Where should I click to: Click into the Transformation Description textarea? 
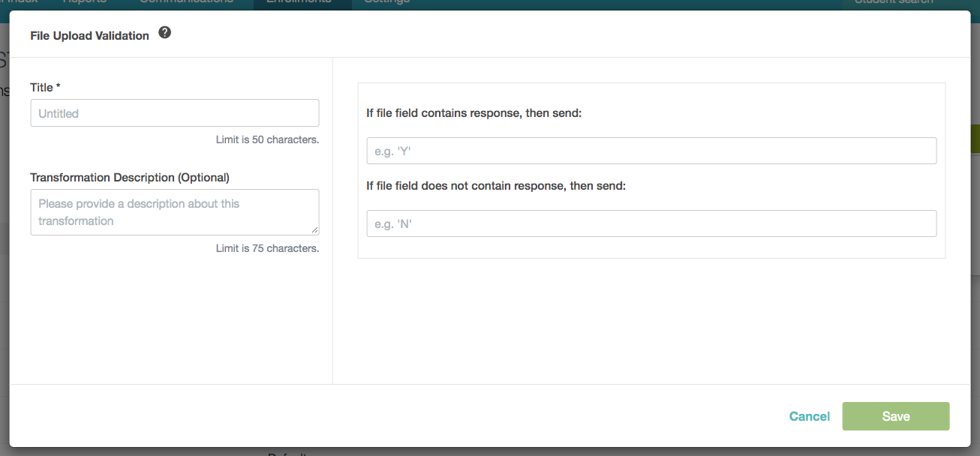click(175, 212)
